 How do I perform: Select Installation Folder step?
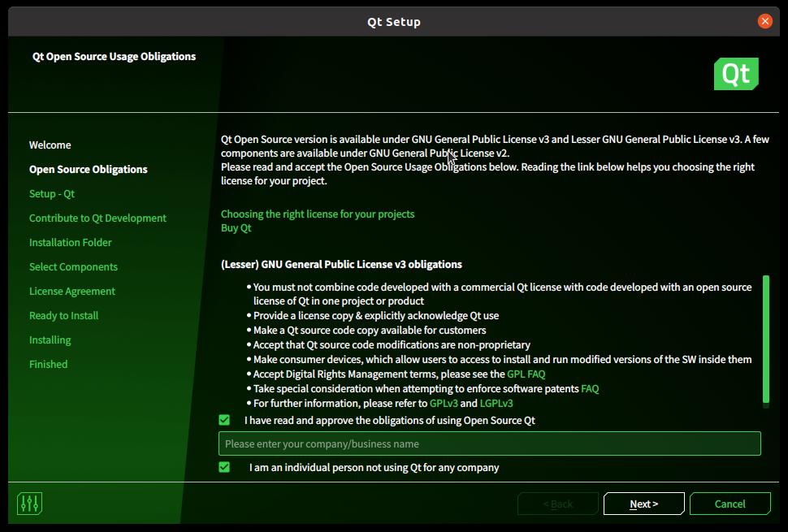[x=71, y=242]
